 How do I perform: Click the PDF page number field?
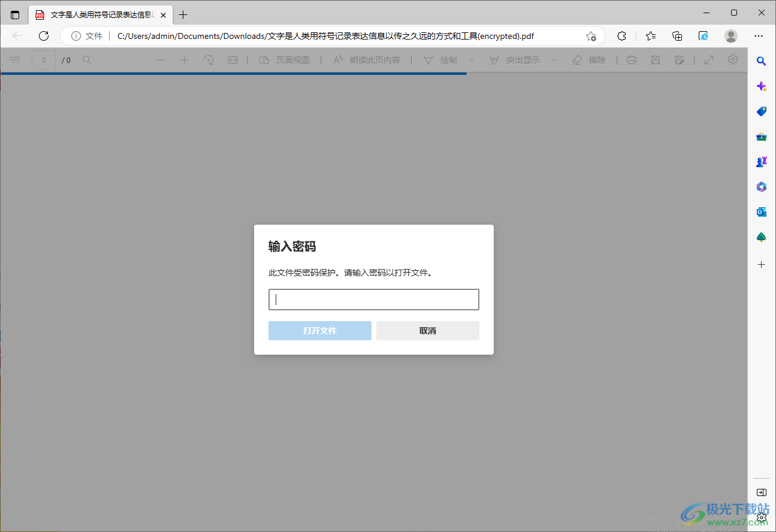tap(44, 60)
